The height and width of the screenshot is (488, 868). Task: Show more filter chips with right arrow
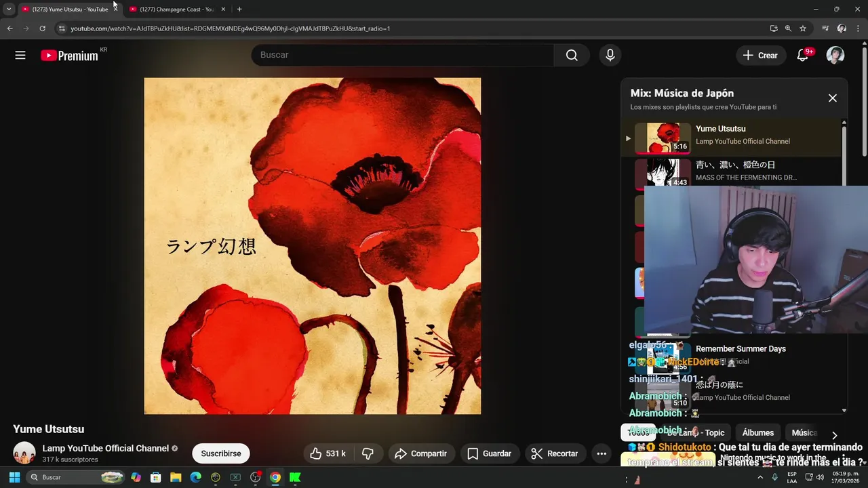tap(834, 435)
